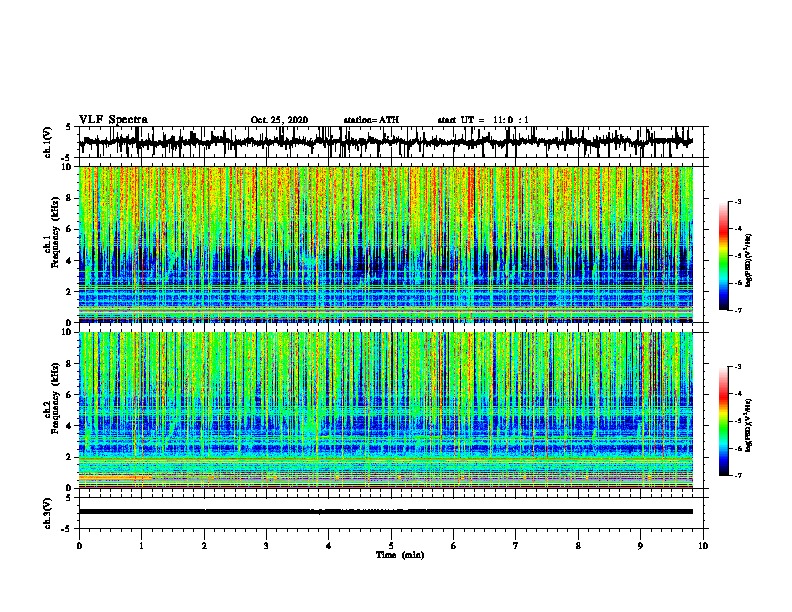Click the ch.3(V) axis label
792x612 pixels.
(48, 513)
